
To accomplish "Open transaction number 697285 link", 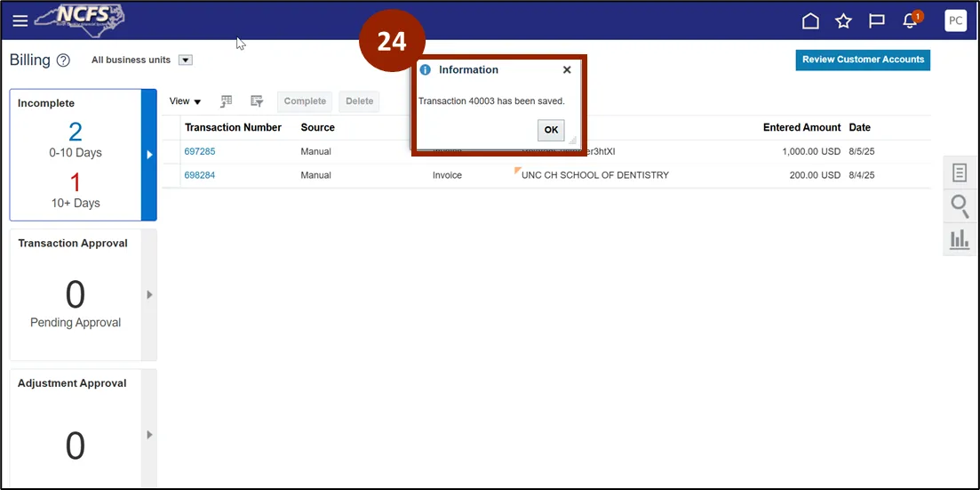I will tap(200, 151).
